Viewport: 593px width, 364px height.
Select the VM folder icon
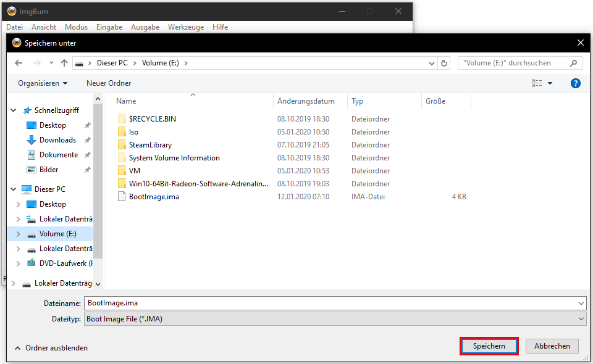tap(122, 171)
